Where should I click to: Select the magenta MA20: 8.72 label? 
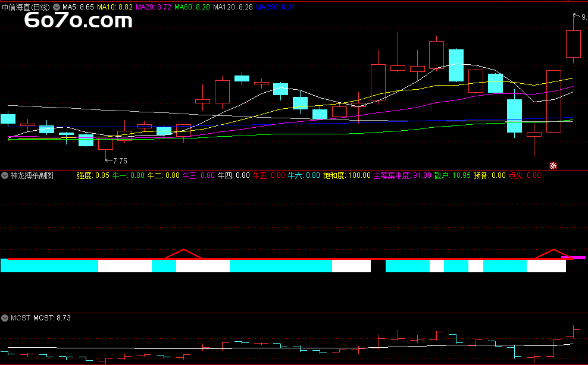click(154, 7)
